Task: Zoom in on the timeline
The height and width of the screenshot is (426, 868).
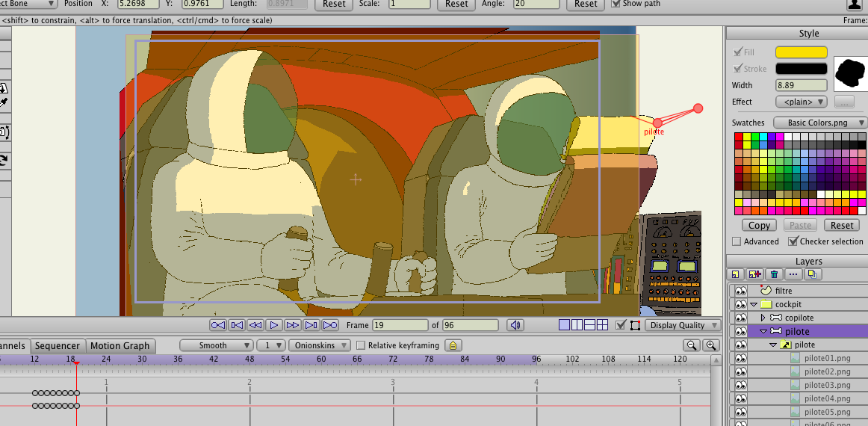Action: coord(710,345)
